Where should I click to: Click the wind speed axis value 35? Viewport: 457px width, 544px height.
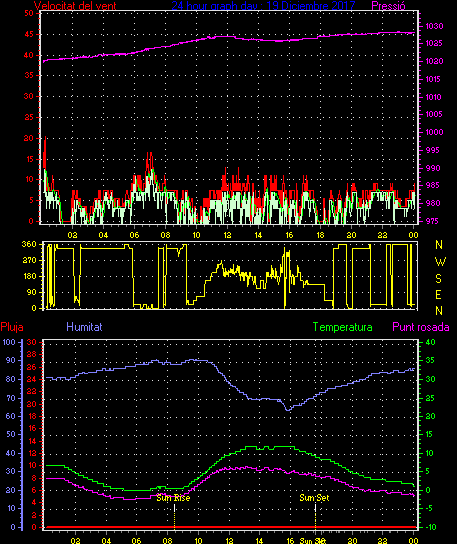pyautogui.click(x=29, y=75)
